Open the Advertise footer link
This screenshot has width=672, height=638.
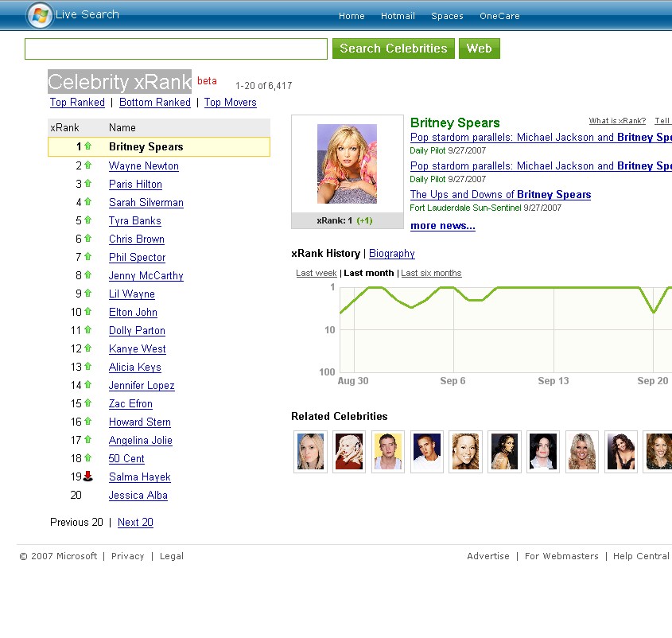click(488, 556)
